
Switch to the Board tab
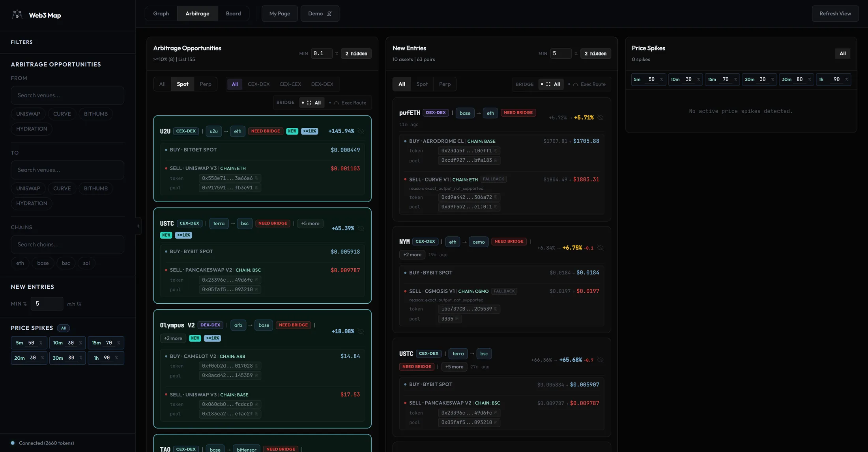click(x=233, y=14)
